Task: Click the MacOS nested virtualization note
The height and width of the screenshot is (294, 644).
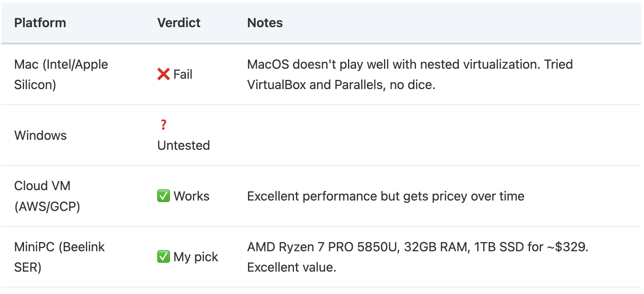Action: pos(410,74)
